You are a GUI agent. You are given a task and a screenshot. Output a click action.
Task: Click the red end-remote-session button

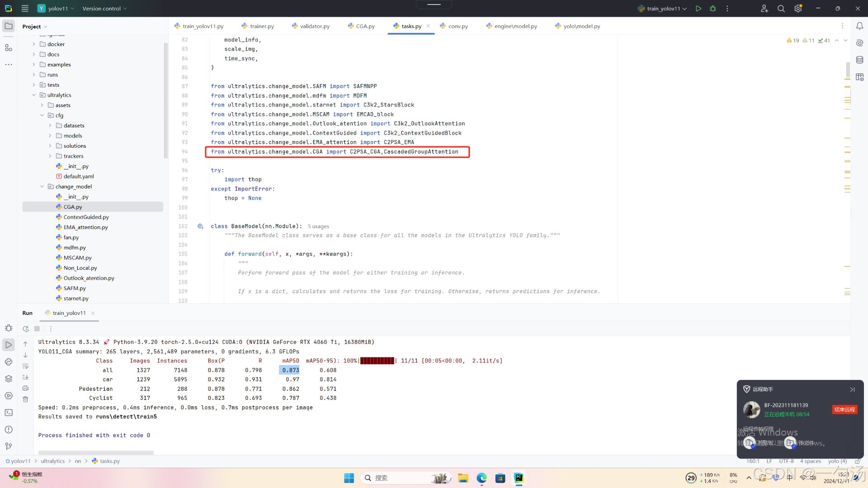coord(844,409)
